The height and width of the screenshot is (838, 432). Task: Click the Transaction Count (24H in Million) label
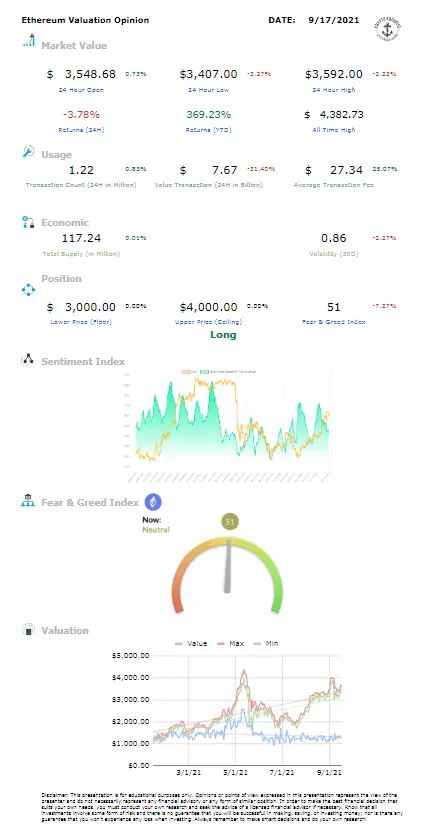[x=81, y=185]
